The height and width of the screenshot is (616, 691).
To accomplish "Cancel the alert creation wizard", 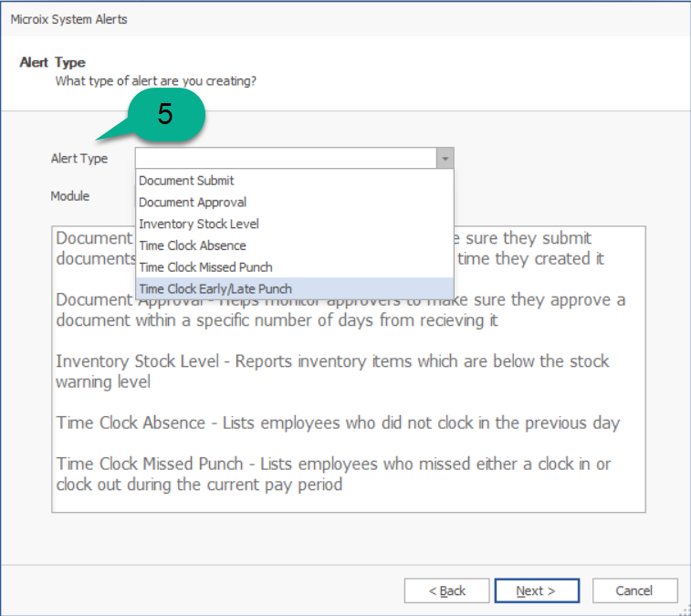I will click(x=634, y=591).
